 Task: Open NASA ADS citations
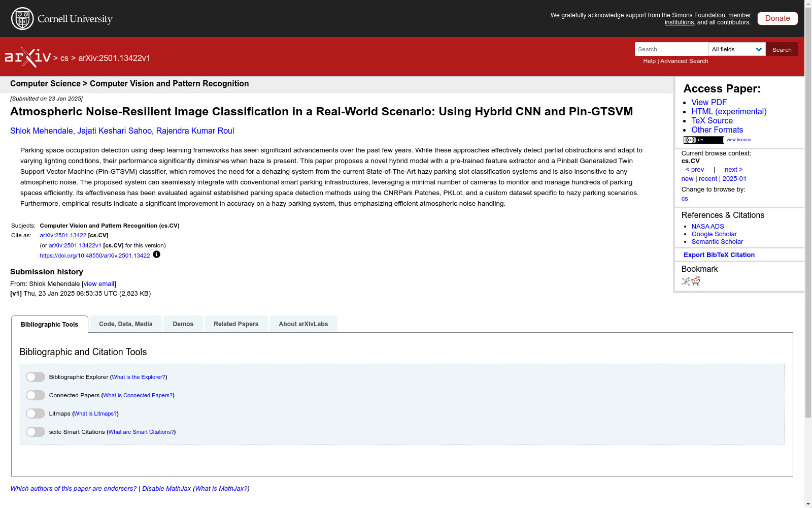[707, 227]
